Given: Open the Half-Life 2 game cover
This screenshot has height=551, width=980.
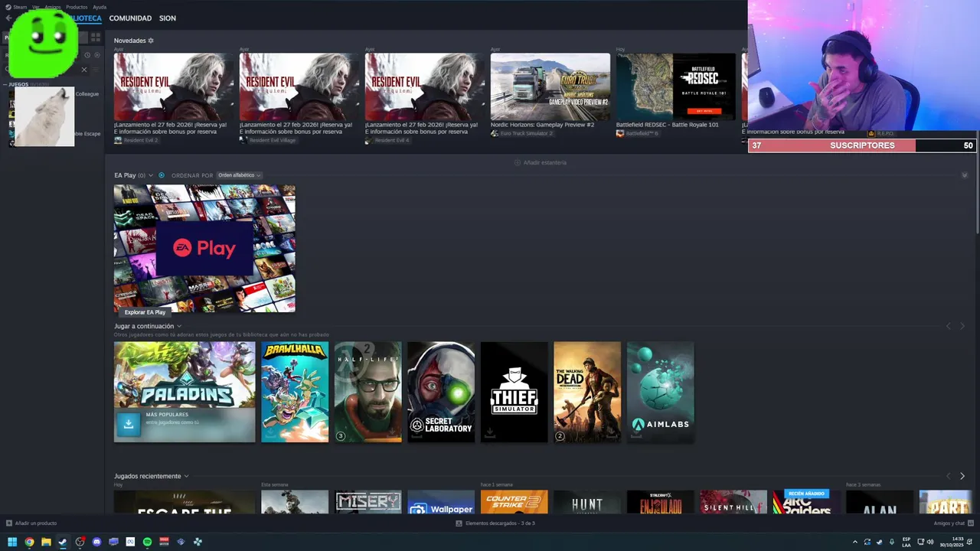Looking at the screenshot, I should point(367,392).
